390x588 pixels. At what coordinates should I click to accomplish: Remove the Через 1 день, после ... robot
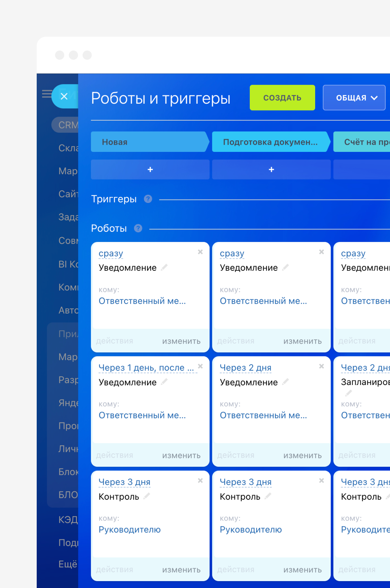[200, 366]
